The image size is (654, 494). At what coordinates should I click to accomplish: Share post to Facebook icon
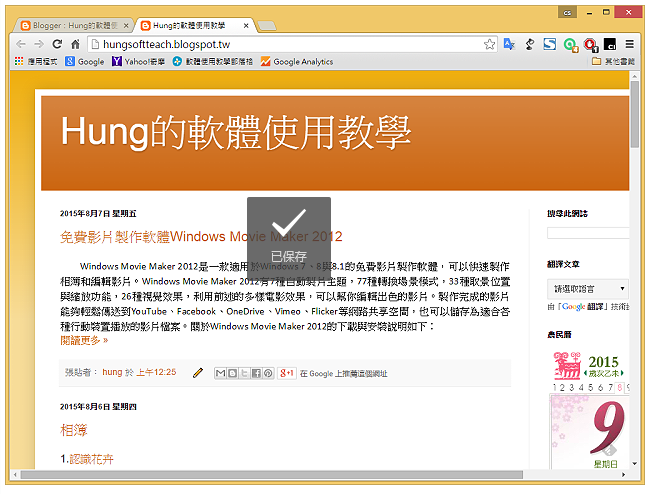pyautogui.click(x=257, y=373)
